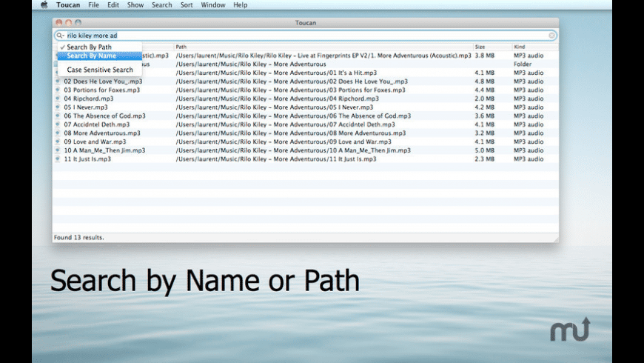Select row '02 Does He Love You_.mp3'
This screenshot has width=644, height=363.
click(x=306, y=81)
